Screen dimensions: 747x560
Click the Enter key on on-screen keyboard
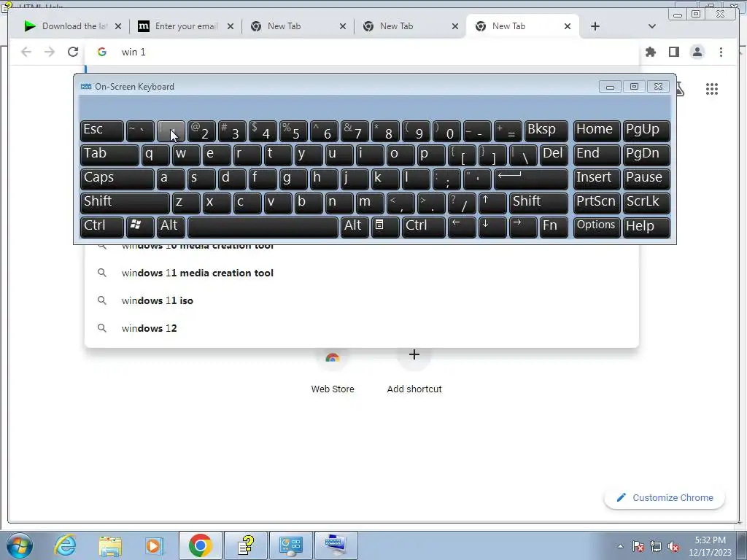pos(531,179)
